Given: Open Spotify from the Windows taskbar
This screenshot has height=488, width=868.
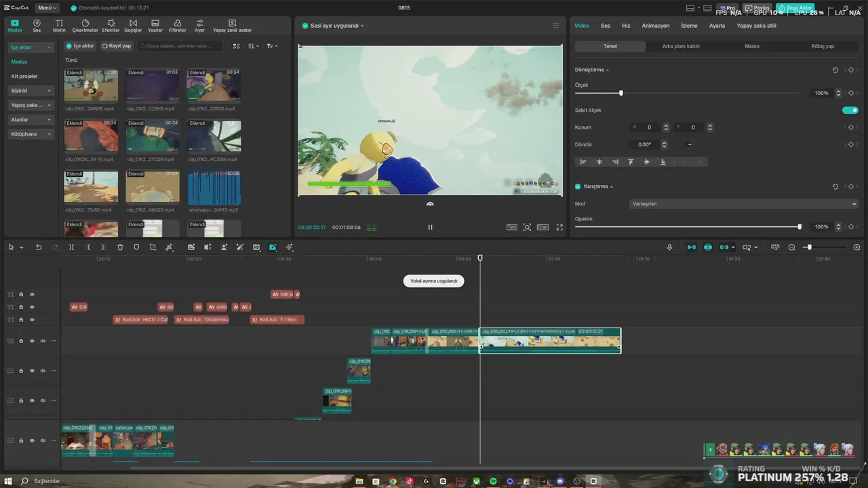Looking at the screenshot, I should (x=493, y=481).
